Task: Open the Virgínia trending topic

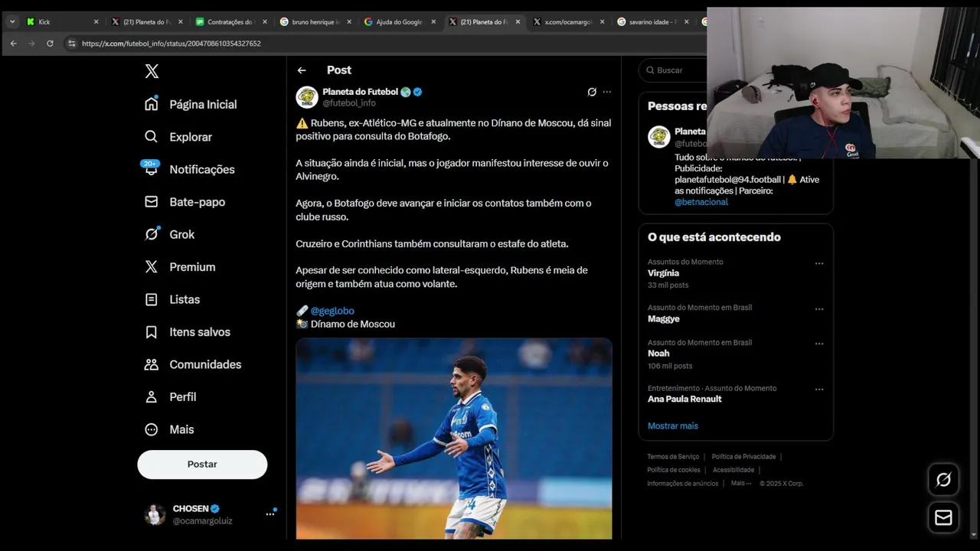Action: (664, 273)
